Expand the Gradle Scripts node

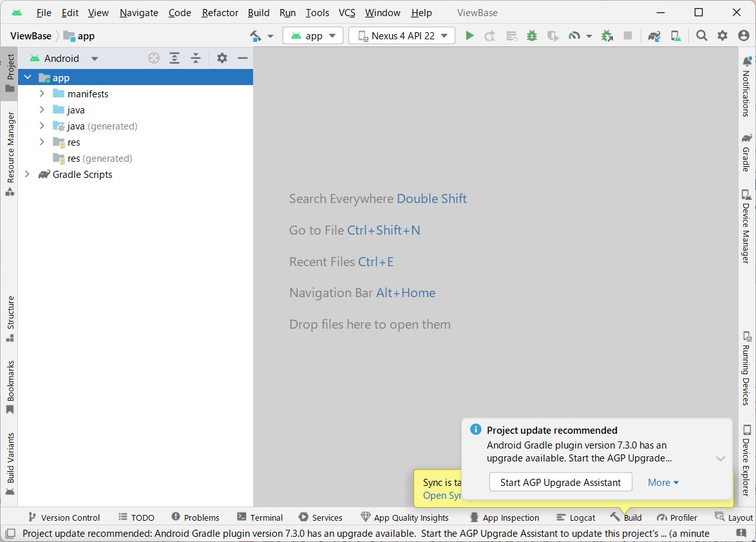click(x=27, y=174)
